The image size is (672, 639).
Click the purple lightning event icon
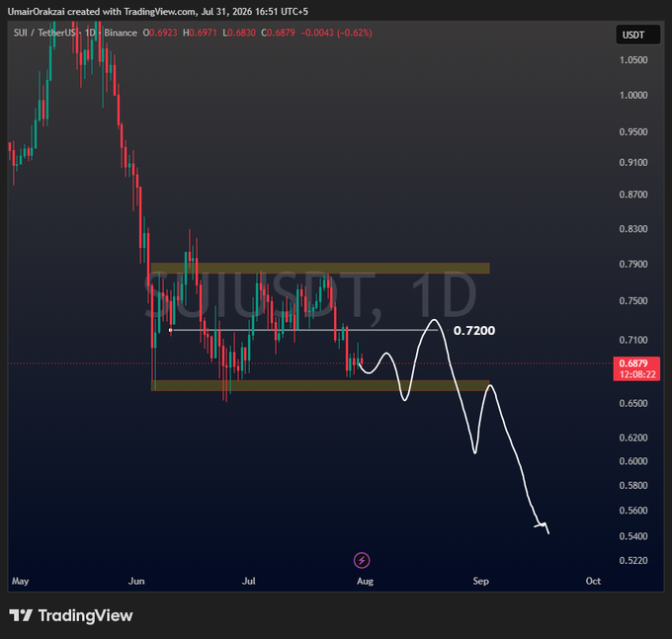[362, 560]
